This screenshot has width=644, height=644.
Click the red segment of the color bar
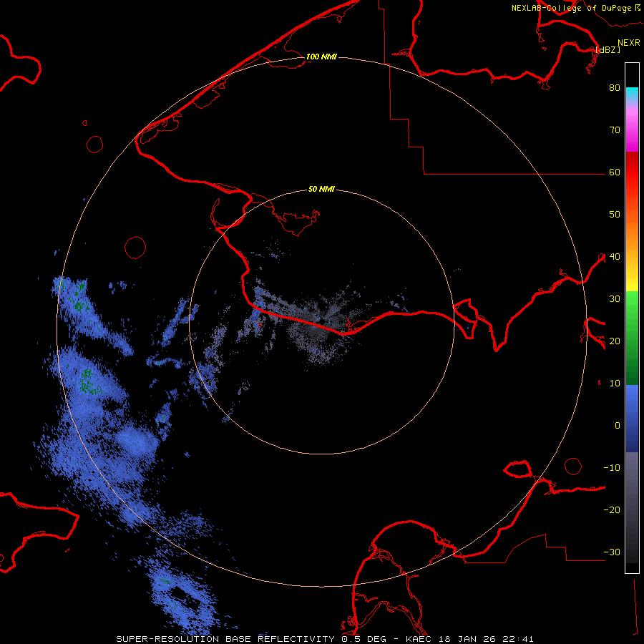click(632, 172)
